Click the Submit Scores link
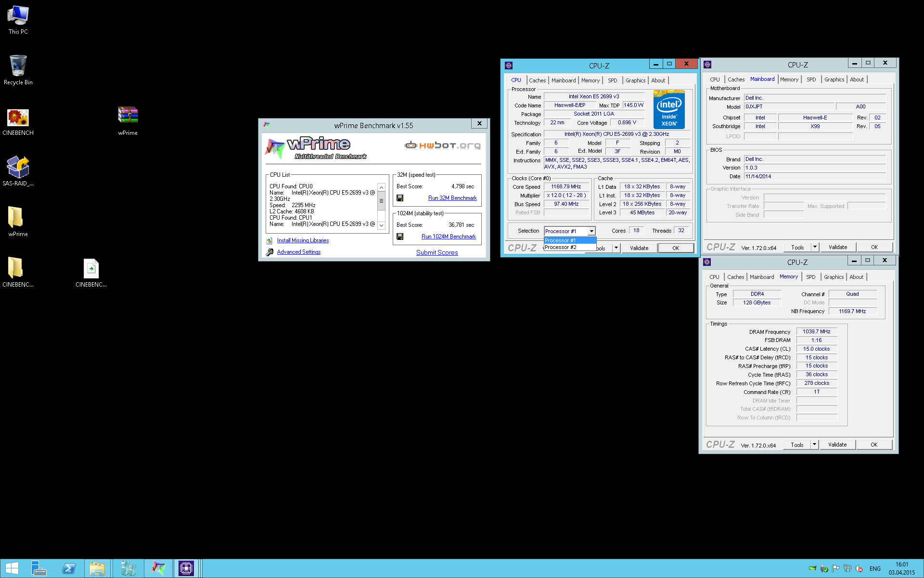 (437, 252)
